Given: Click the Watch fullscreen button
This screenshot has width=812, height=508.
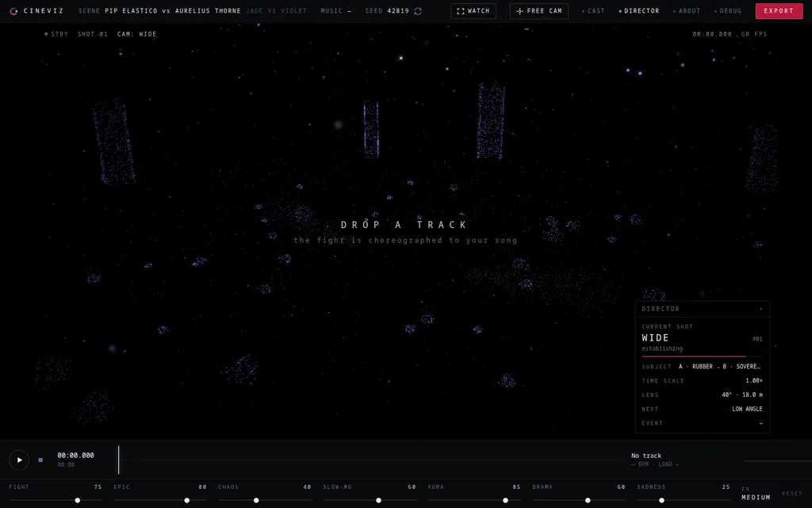Looking at the screenshot, I should click(473, 11).
